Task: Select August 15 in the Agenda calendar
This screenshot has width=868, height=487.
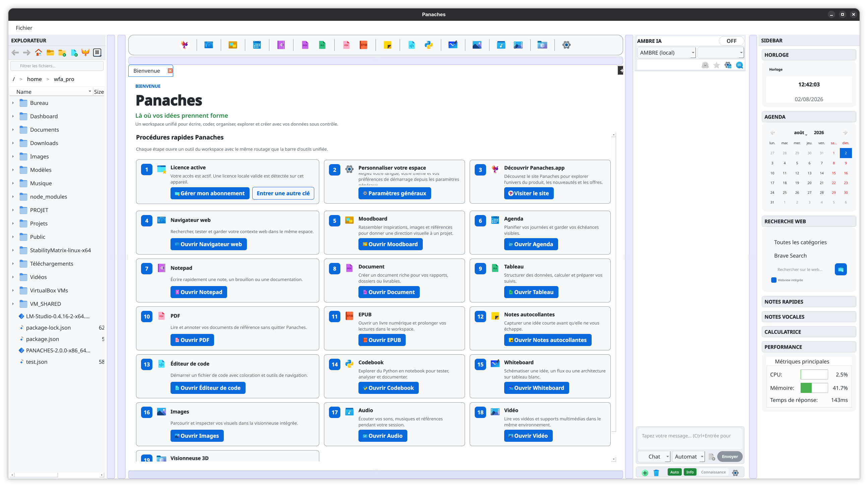Action: [x=833, y=173]
